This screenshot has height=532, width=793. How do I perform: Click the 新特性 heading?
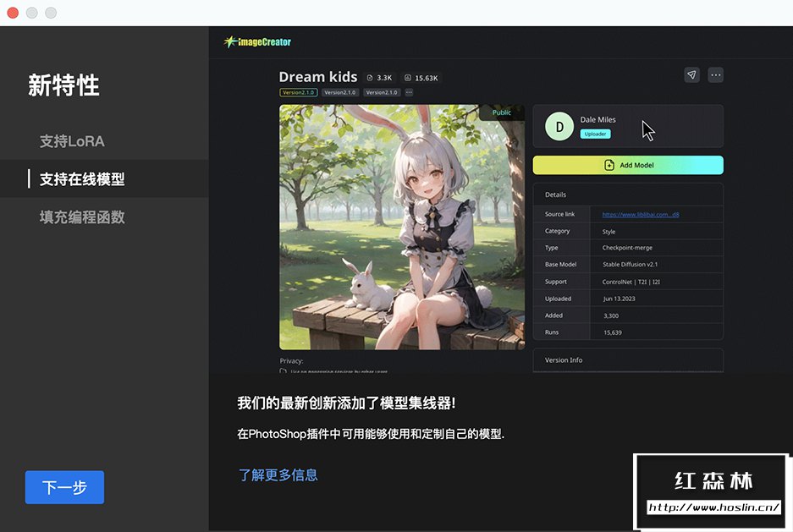[63, 85]
